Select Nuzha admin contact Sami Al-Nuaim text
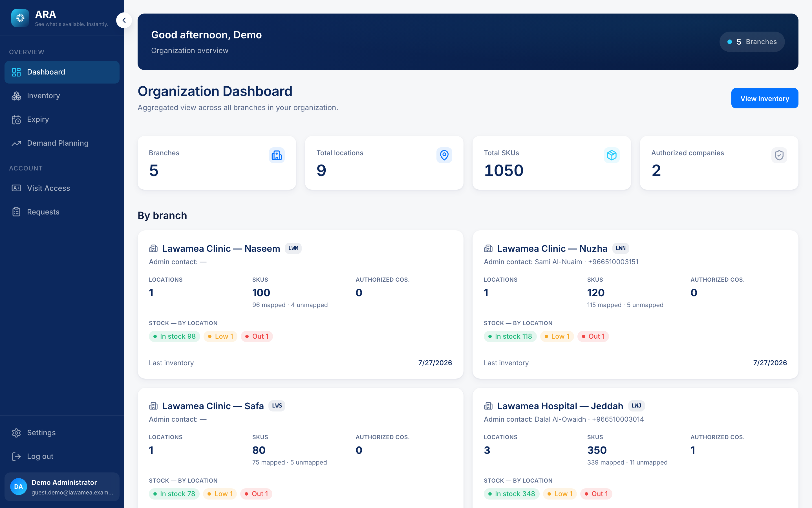The height and width of the screenshot is (508, 812). (x=558, y=262)
